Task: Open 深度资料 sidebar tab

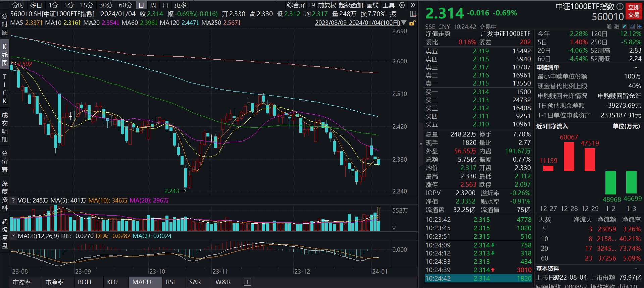Action: pyautogui.click(x=4, y=196)
